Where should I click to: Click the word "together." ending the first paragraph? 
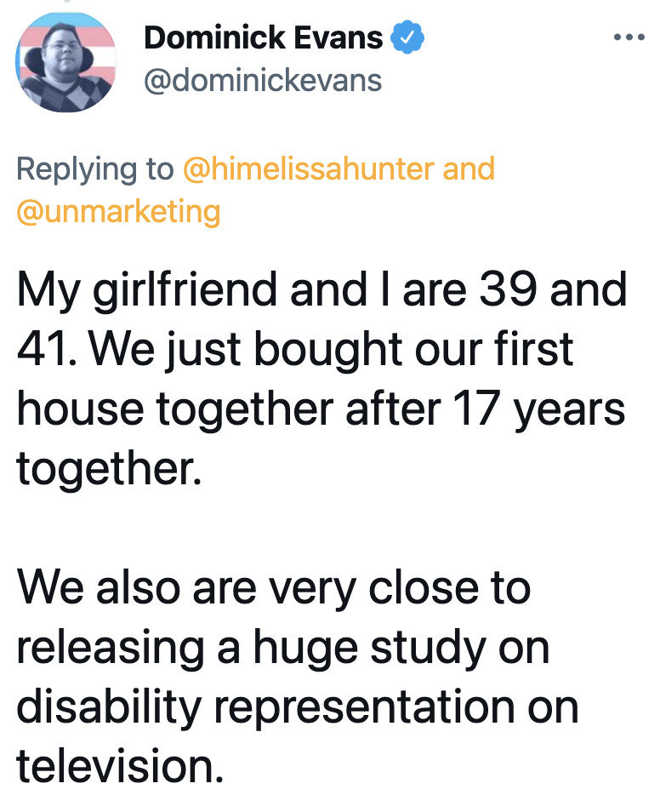tap(109, 468)
